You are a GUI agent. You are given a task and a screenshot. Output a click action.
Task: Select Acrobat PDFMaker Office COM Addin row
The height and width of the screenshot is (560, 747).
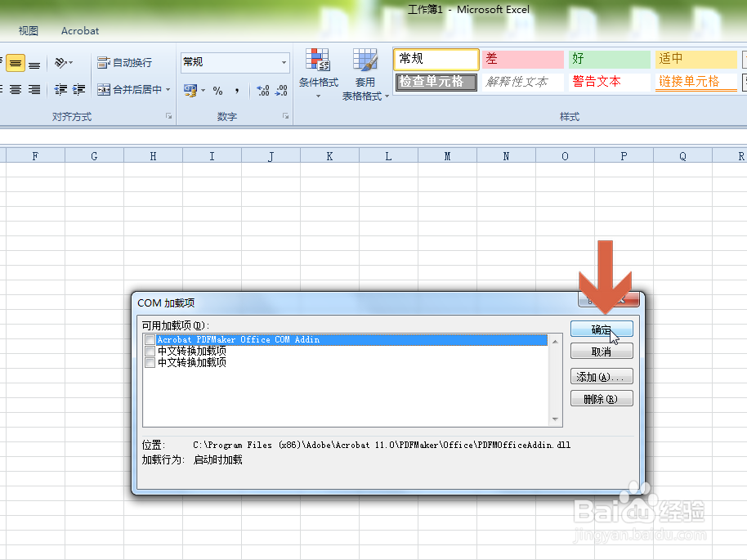pos(351,339)
